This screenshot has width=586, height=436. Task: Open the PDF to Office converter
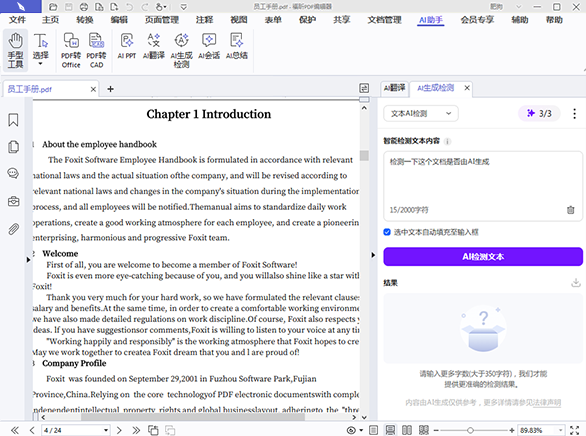[71, 50]
